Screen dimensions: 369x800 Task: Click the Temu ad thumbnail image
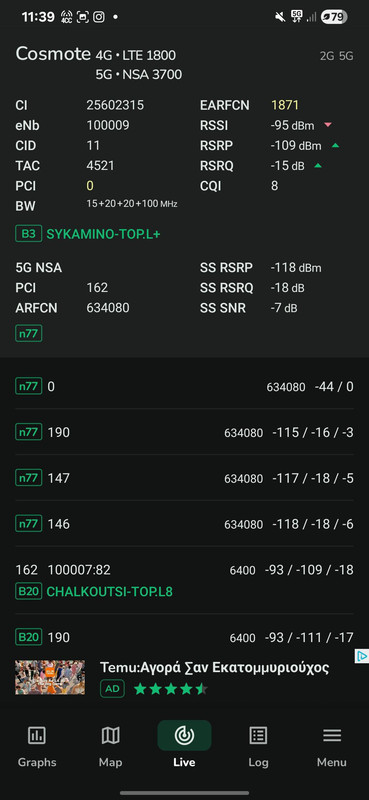pyautogui.click(x=50, y=678)
